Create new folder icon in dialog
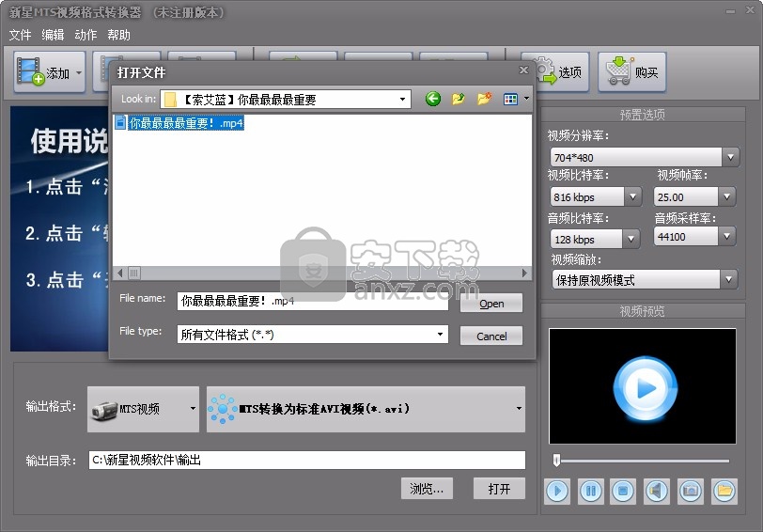Image resolution: width=763 pixels, height=532 pixels. (x=484, y=100)
